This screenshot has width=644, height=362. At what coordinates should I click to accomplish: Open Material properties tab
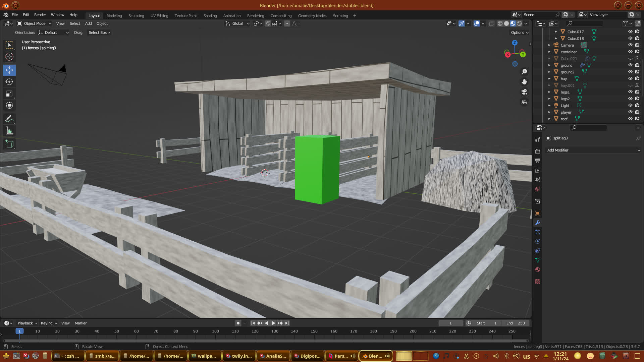click(538, 269)
